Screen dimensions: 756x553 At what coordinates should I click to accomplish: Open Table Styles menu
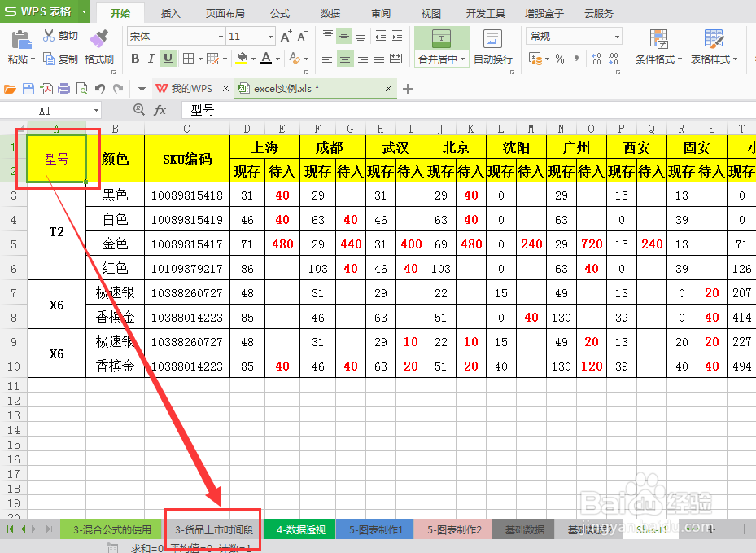pyautogui.click(x=714, y=46)
